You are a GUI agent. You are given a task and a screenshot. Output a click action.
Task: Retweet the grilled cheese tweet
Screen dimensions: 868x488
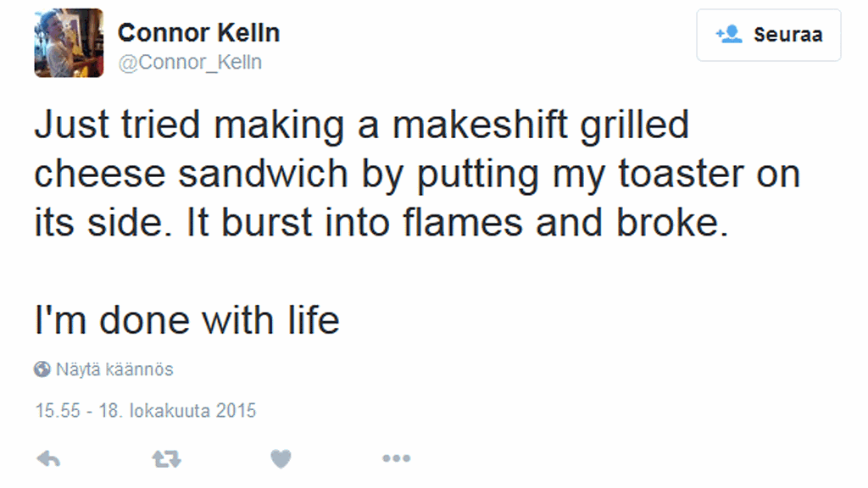(x=166, y=459)
